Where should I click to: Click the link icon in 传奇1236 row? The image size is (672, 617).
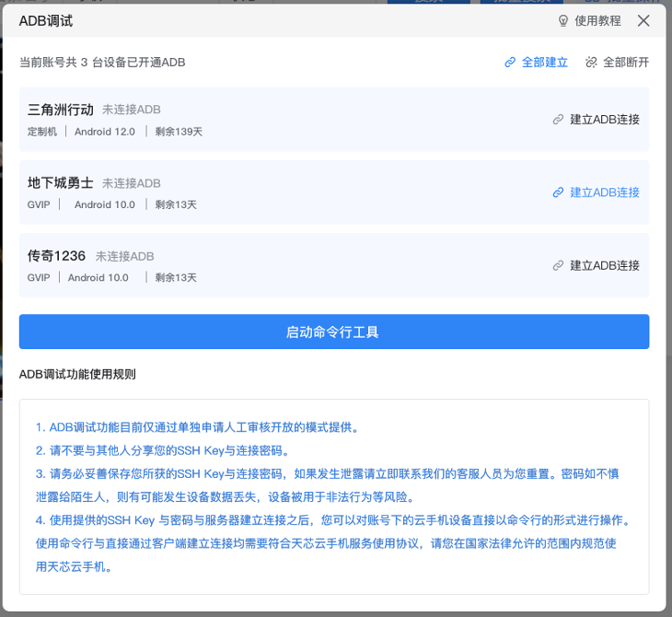point(558,265)
